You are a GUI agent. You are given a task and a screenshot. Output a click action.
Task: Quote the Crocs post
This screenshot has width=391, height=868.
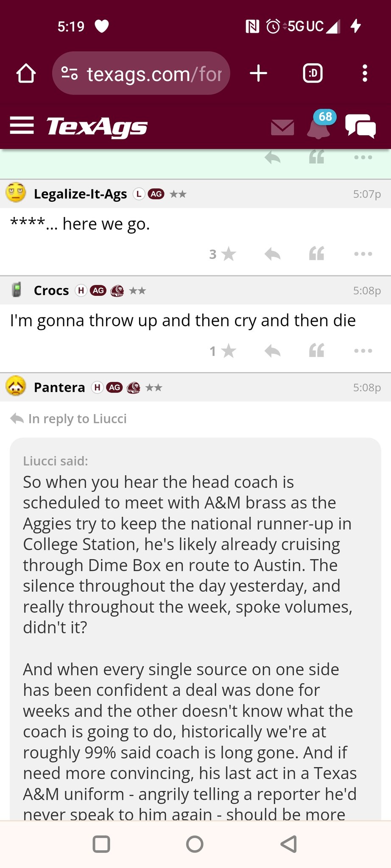pos(317,351)
